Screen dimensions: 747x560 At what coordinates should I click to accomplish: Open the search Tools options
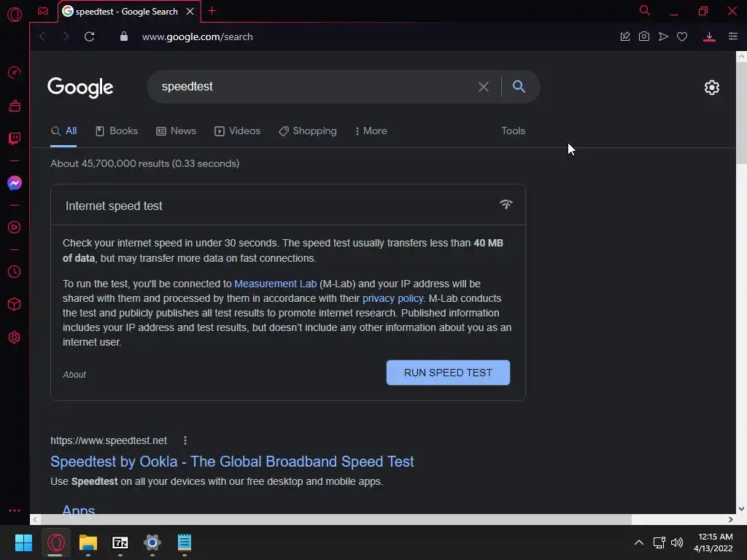tap(513, 131)
